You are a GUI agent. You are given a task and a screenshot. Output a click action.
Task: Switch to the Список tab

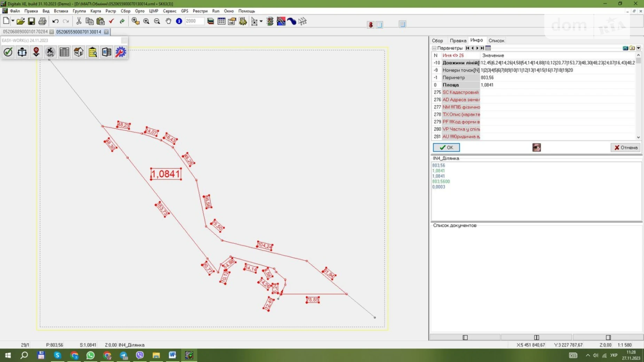point(496,41)
